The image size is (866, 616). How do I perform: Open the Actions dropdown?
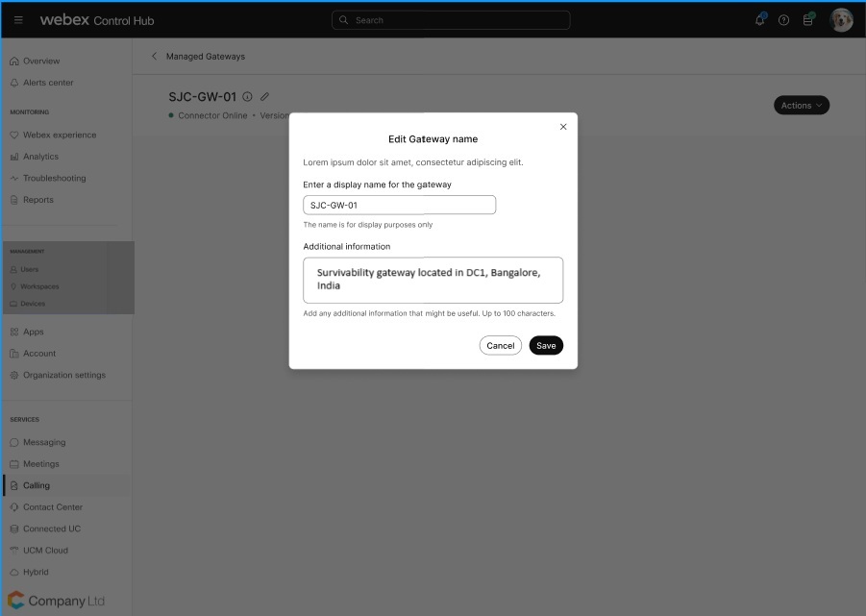tap(802, 106)
